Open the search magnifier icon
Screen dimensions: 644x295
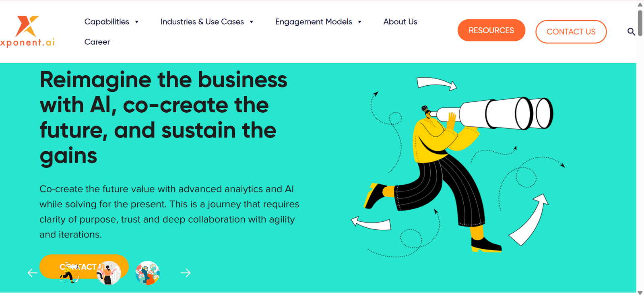pos(631,31)
